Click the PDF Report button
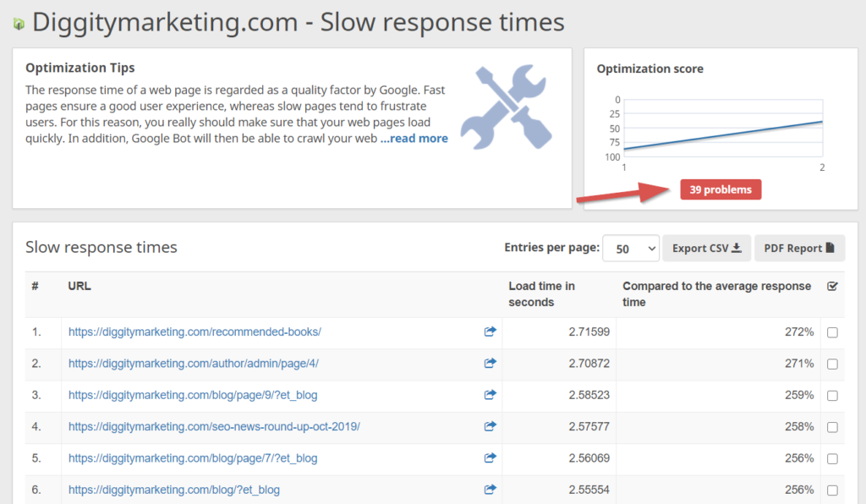Image resolution: width=866 pixels, height=504 pixels. 799,249
